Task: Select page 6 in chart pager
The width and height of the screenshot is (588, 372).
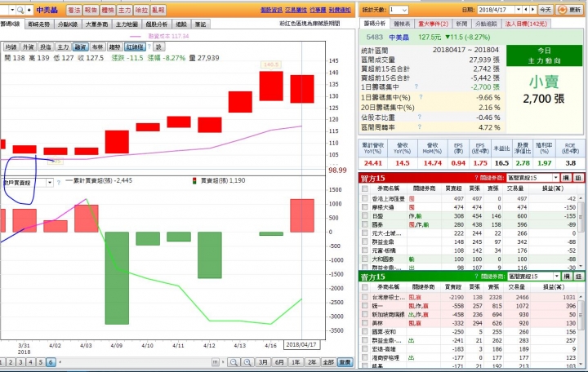Action: (x=51, y=362)
